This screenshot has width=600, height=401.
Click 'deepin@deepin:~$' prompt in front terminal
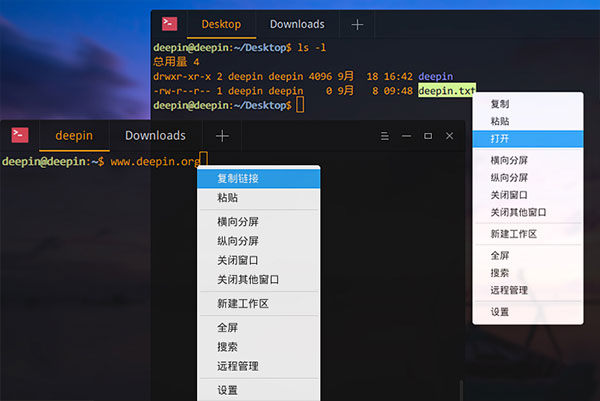[53, 161]
